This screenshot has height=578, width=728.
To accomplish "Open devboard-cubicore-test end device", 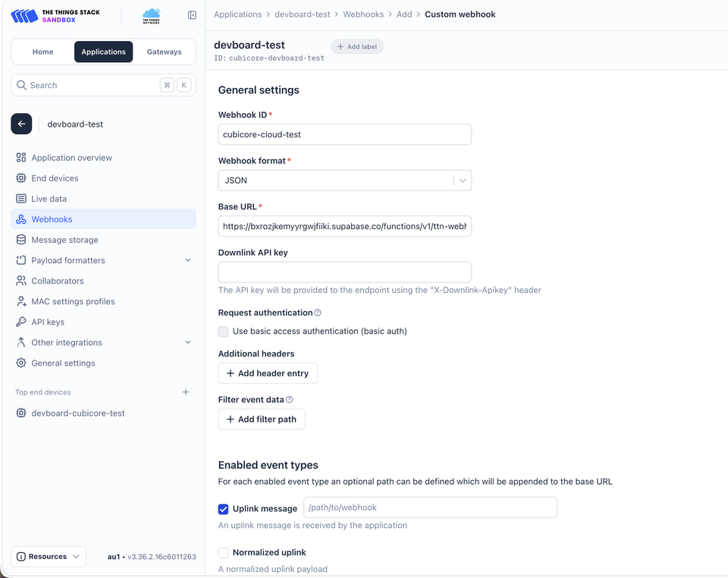I will tap(104, 413).
